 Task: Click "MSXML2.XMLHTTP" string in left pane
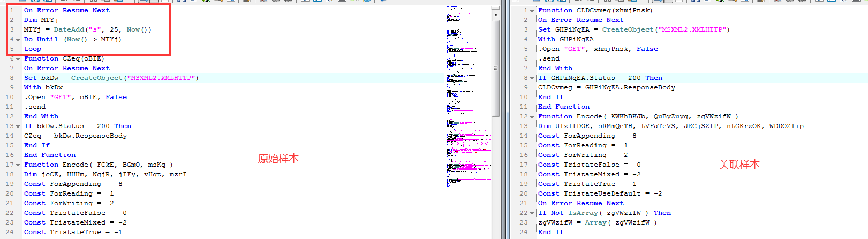161,78
